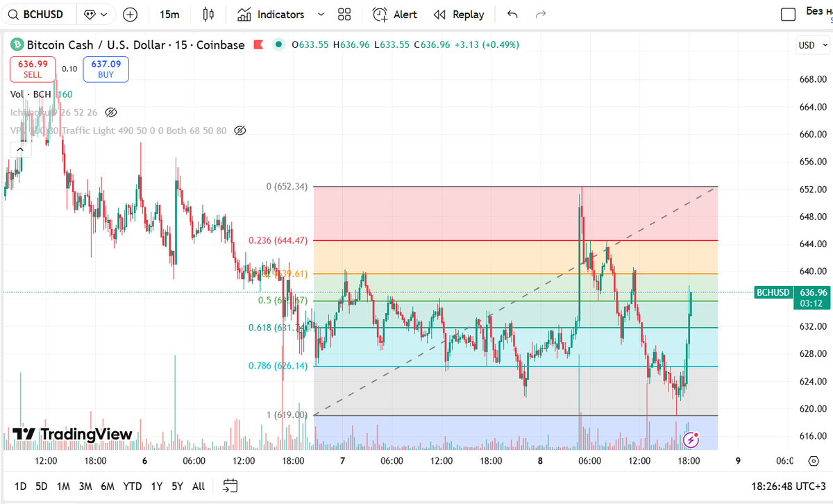
Task: Expand the chevron next to Indicators
Action: [x=320, y=14]
